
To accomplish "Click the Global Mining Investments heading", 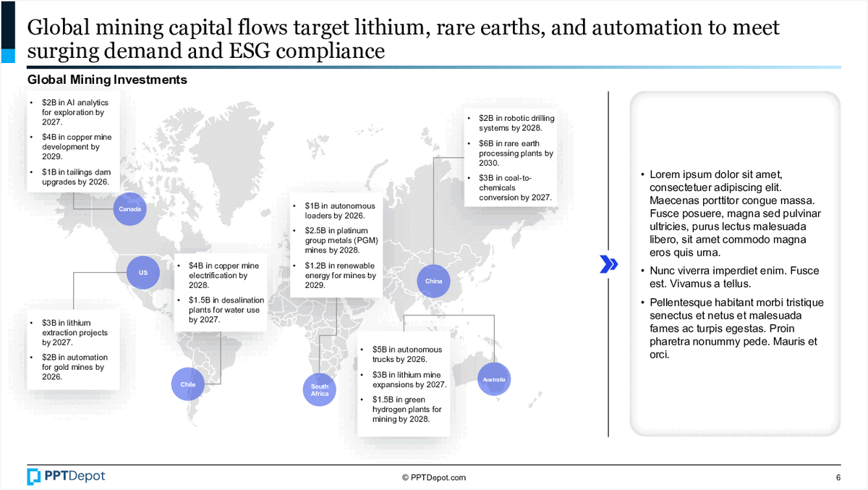I will pos(107,80).
